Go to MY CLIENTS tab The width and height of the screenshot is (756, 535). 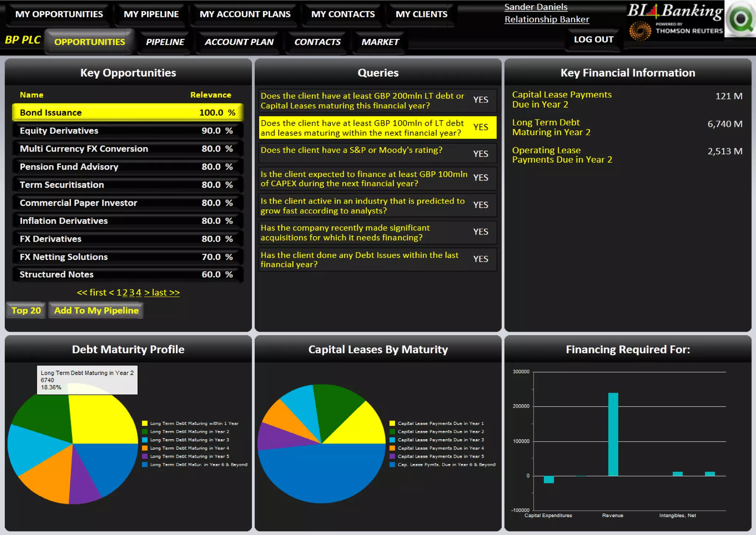421,14
